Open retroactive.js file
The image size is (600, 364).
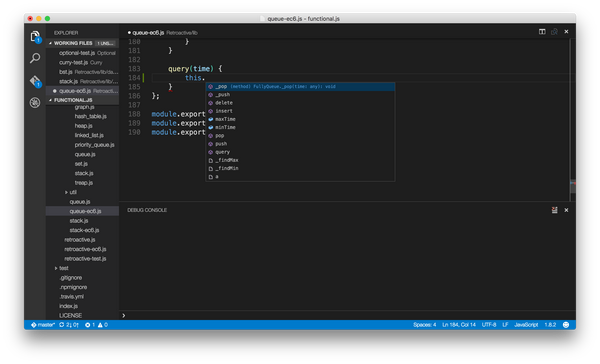click(x=80, y=240)
